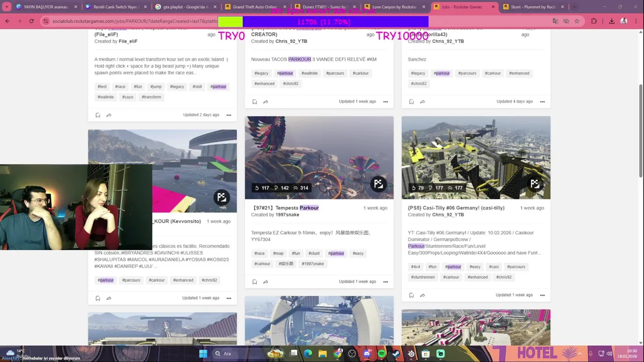This screenshot has height=362, width=644.
Task: Click the 117 likes icon on Tempesta
Action: (x=257, y=188)
